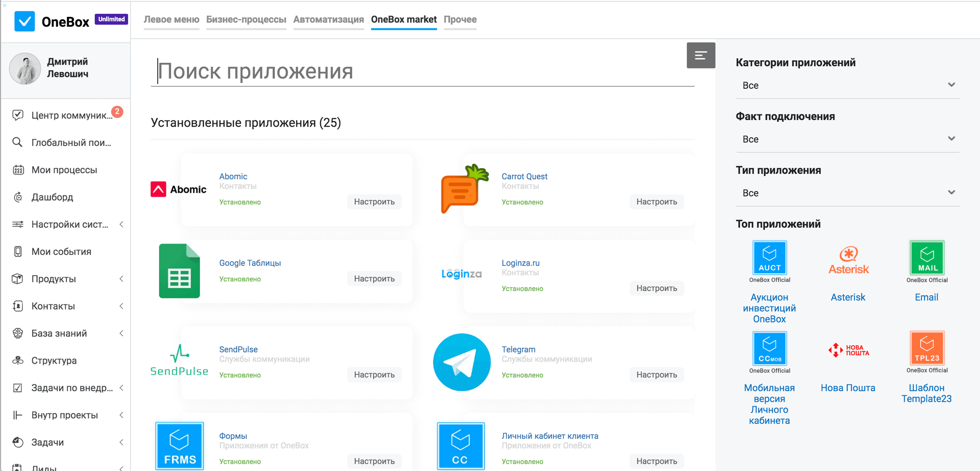Screen dimensions: 980x471
Task: Click the Поиск приложения search field
Action: coord(423,71)
